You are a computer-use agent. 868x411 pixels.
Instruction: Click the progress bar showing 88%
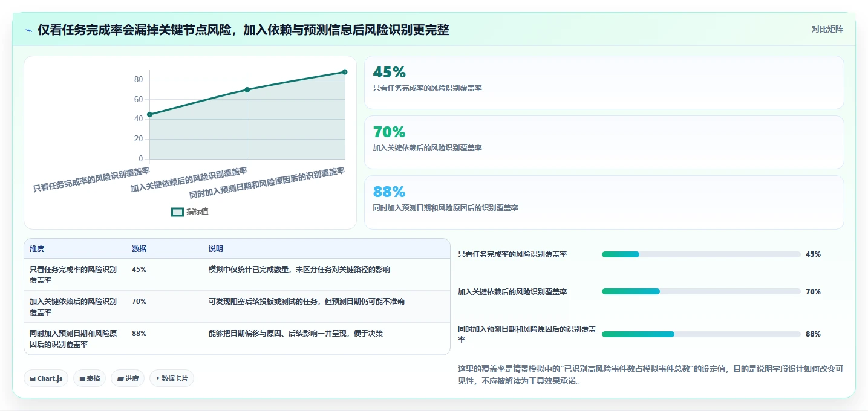(x=701, y=334)
